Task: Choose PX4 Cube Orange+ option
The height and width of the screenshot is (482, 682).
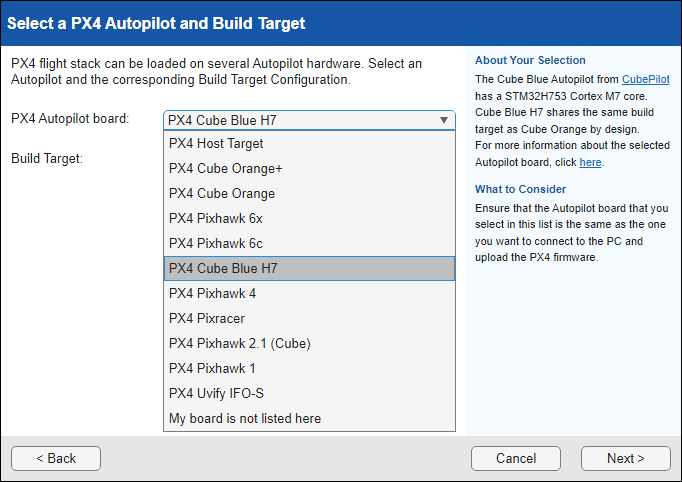Action: 225,168
